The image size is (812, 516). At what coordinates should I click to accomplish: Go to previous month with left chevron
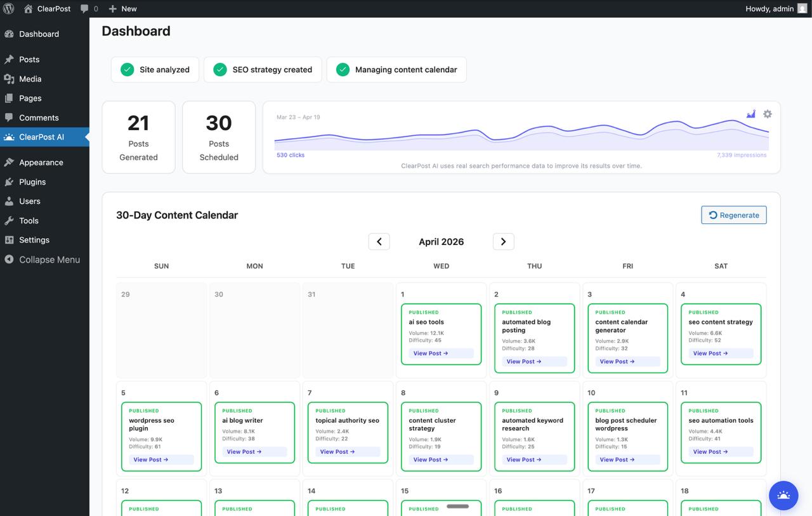(379, 242)
